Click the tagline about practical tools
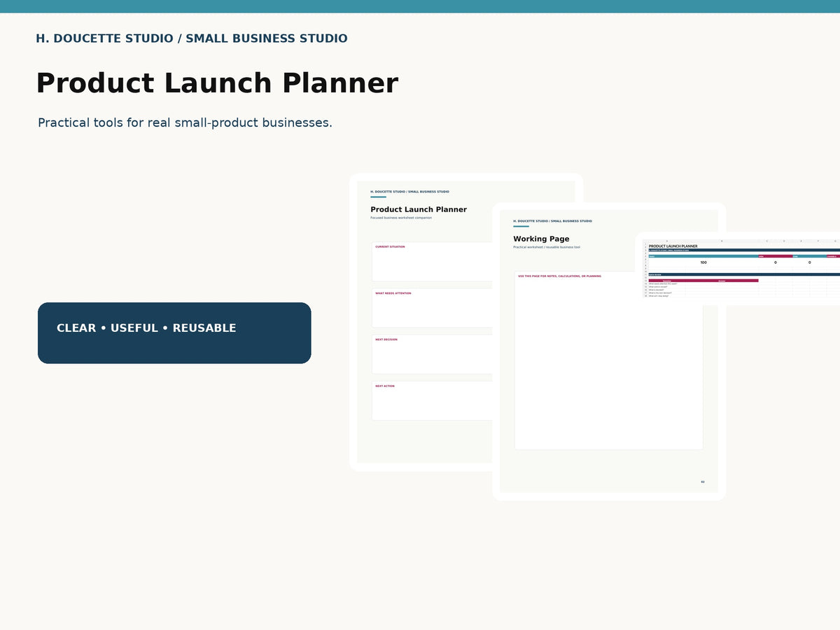 coord(185,122)
